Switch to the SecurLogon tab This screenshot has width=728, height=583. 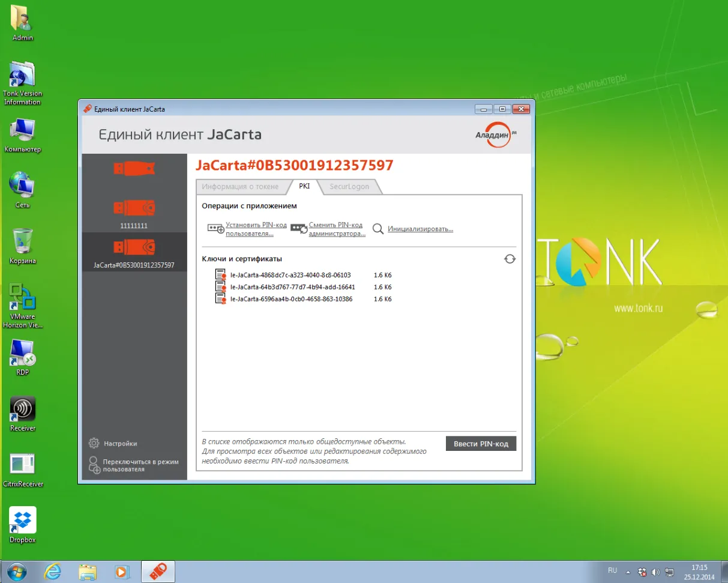click(349, 187)
